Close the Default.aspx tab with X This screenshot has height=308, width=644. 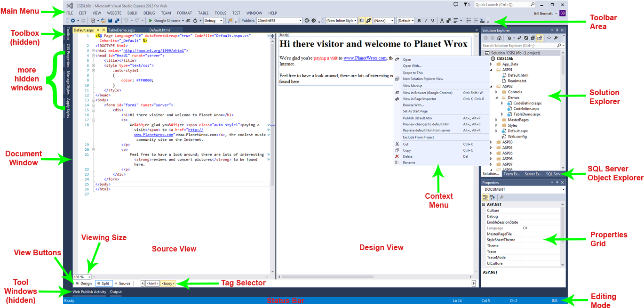coord(104,30)
